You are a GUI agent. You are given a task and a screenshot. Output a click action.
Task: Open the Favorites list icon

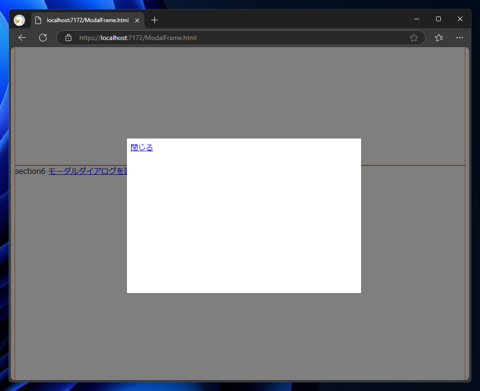[x=439, y=38]
